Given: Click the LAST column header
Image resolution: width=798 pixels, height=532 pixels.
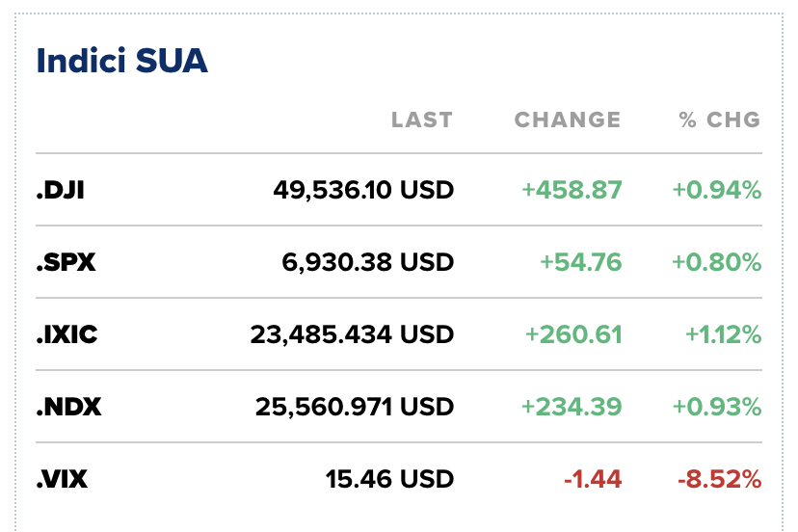Looking at the screenshot, I should tap(421, 120).
